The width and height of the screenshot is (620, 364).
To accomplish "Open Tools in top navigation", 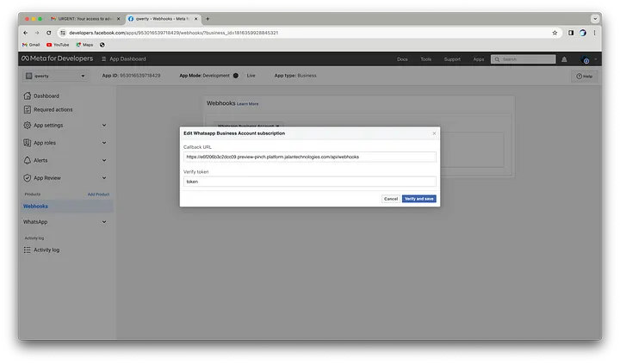I will pos(426,59).
